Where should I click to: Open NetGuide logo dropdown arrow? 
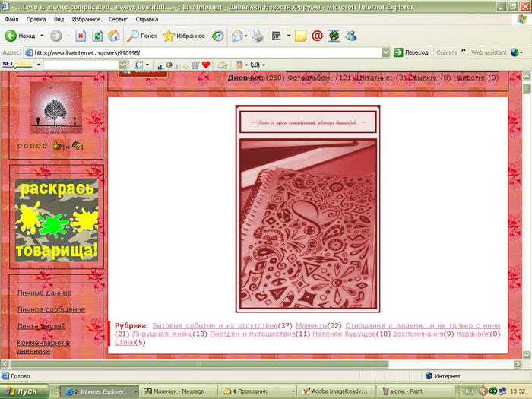click(x=39, y=65)
